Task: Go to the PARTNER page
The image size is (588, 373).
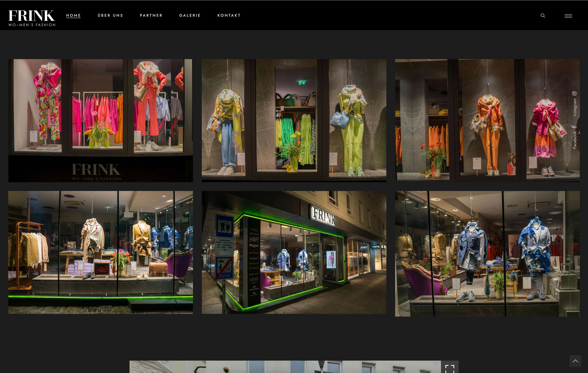Action: tap(151, 15)
